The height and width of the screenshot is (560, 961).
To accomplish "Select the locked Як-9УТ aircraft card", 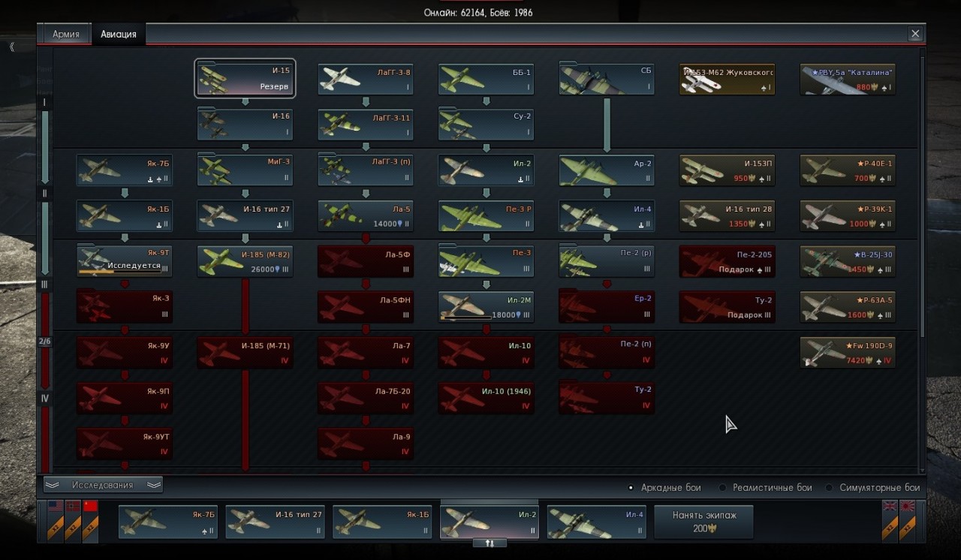I will point(125,443).
